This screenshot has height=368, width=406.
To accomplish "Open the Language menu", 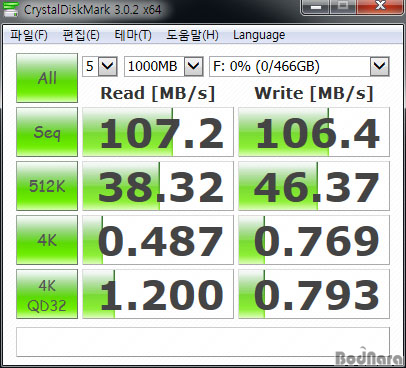I will click(x=259, y=35).
